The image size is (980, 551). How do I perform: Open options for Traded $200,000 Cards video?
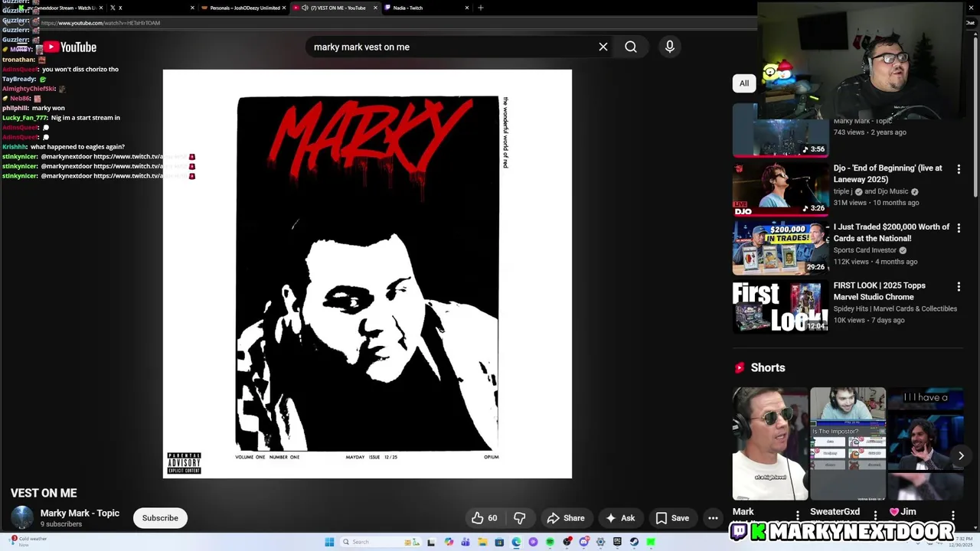click(x=959, y=228)
